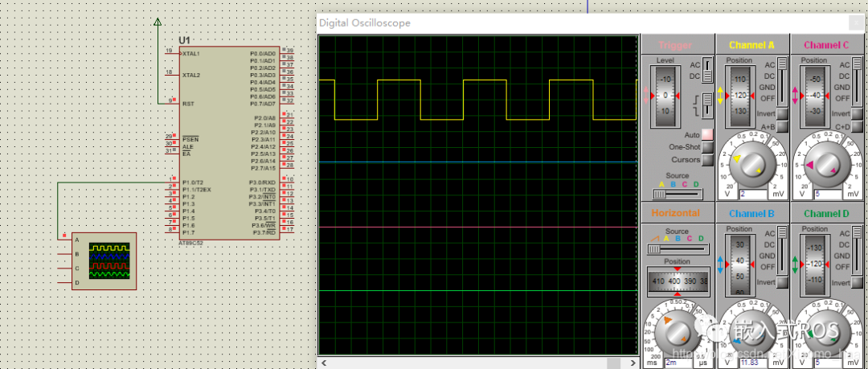Toggle the Trigger Auto button
The height and width of the screenshot is (369, 868).
click(x=707, y=134)
